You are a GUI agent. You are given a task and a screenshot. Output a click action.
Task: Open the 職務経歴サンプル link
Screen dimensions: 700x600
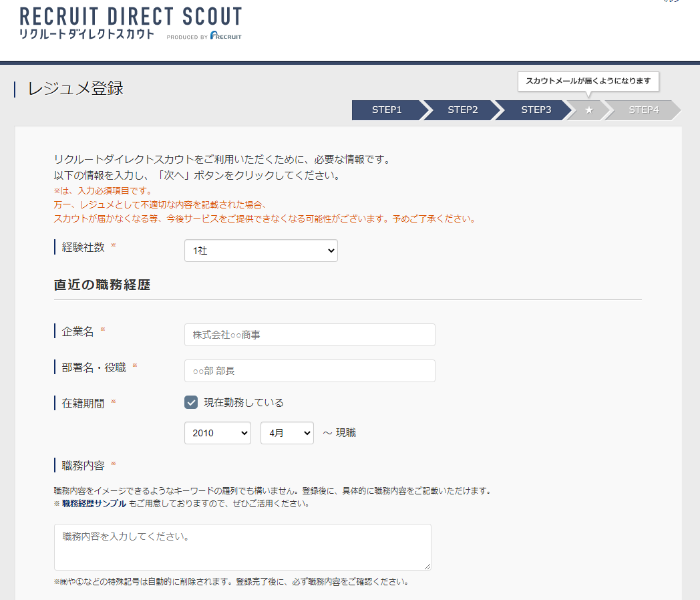click(x=94, y=504)
